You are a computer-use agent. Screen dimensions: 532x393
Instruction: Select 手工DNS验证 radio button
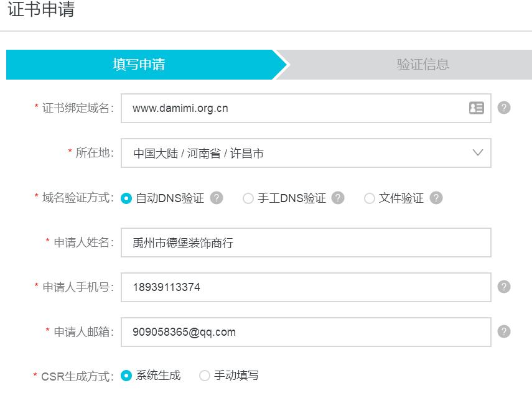tap(248, 198)
